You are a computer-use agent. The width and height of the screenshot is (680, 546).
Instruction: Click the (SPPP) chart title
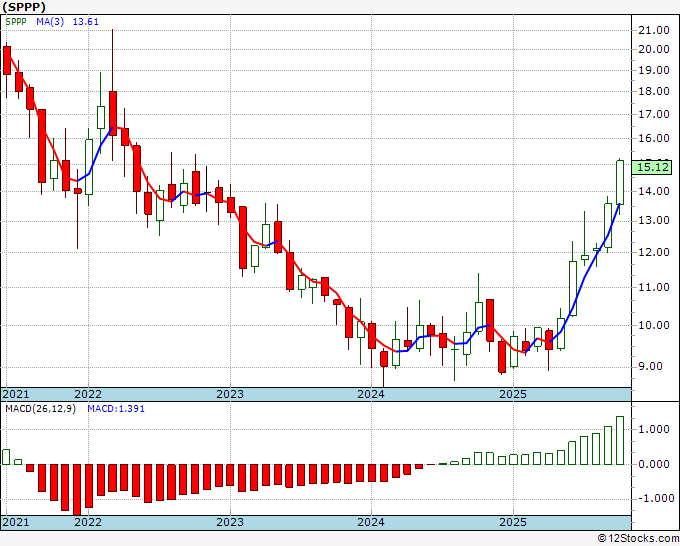[24, 7]
